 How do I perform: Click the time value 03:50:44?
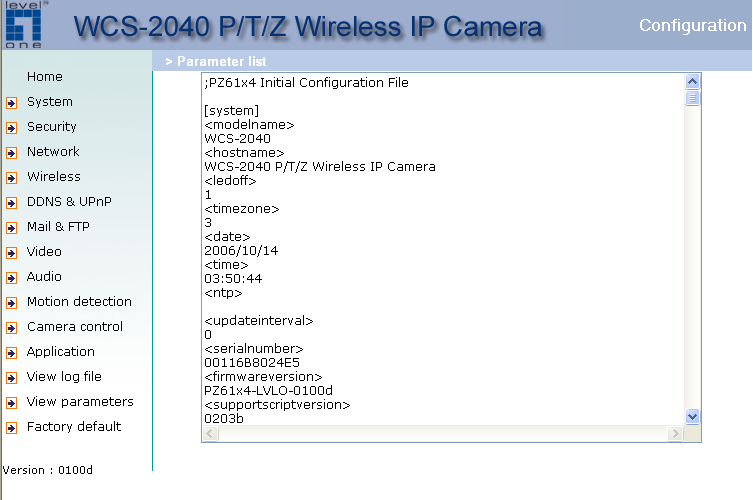(233, 279)
